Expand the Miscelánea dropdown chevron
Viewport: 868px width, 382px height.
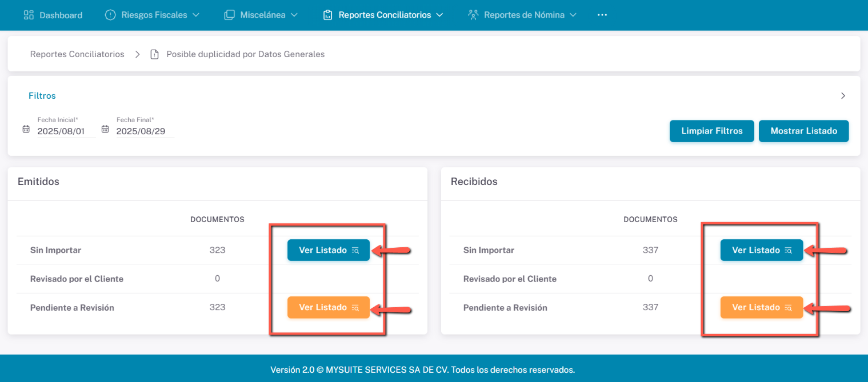tap(294, 15)
